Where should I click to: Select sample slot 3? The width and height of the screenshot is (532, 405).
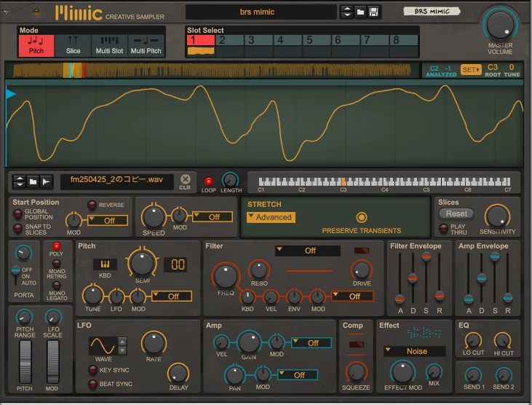258,40
